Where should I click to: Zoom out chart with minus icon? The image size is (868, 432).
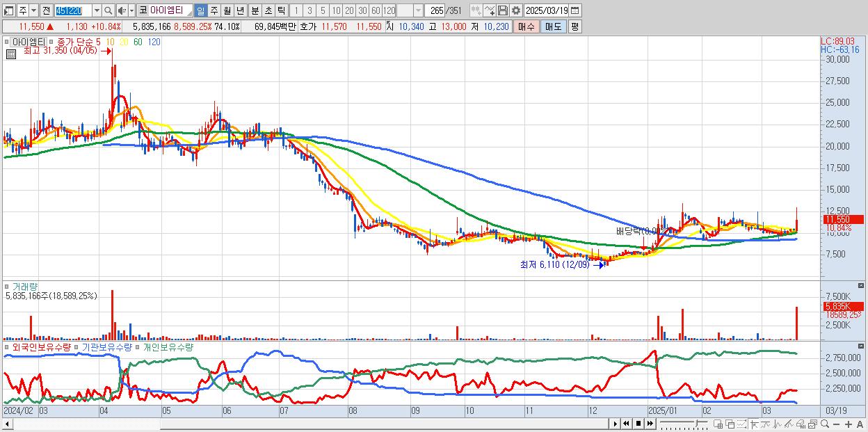click(836, 424)
